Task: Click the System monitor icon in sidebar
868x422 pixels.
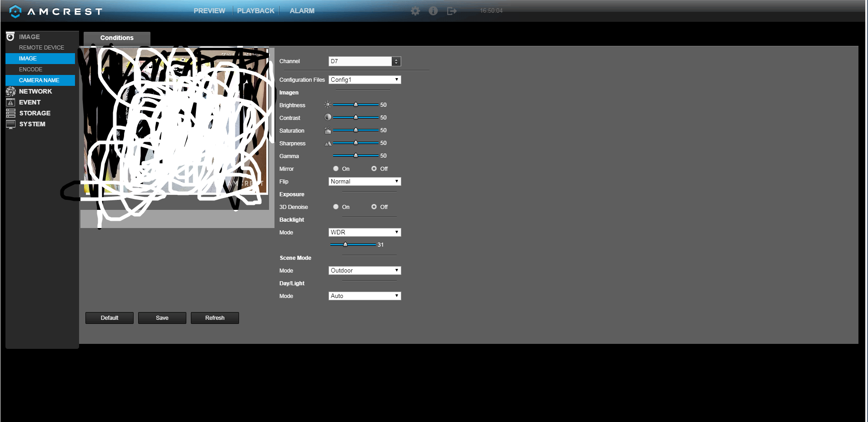Action: coord(10,124)
